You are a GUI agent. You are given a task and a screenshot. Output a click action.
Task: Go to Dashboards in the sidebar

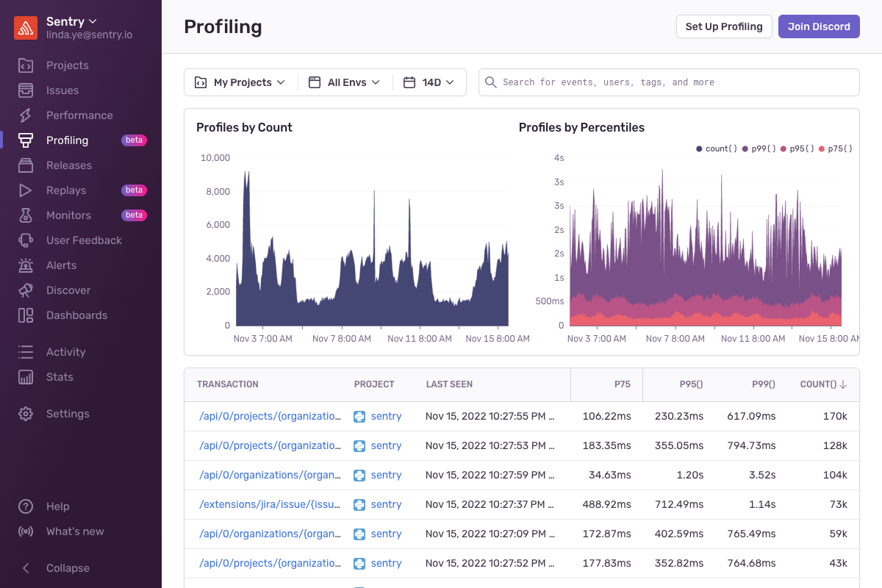tap(76, 315)
